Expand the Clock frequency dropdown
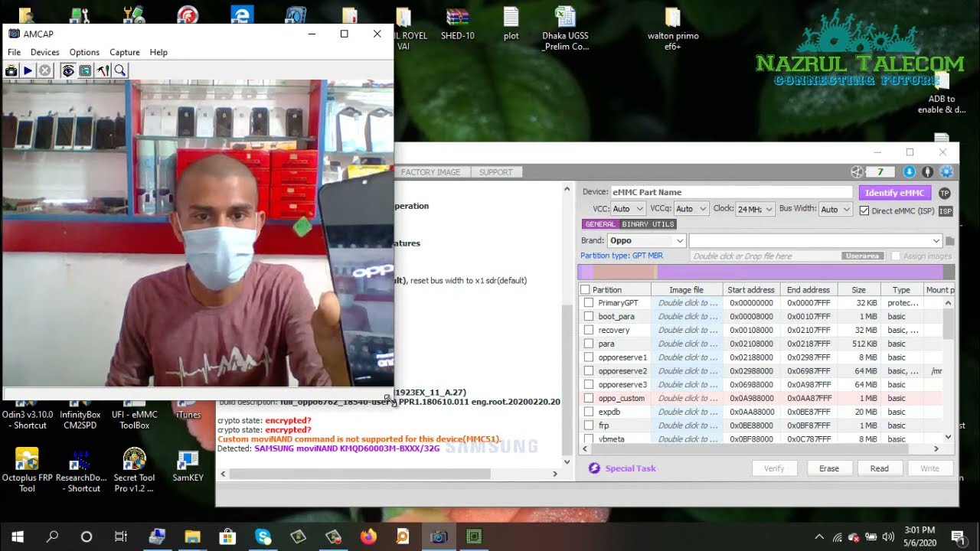980x551 pixels. pyautogui.click(x=755, y=209)
